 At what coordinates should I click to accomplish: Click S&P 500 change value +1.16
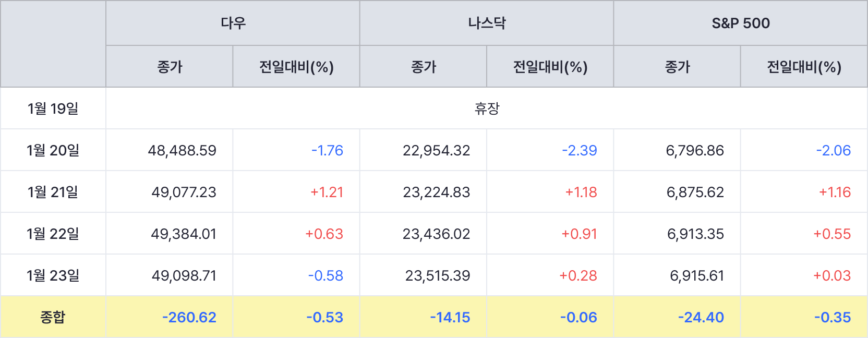(835, 192)
